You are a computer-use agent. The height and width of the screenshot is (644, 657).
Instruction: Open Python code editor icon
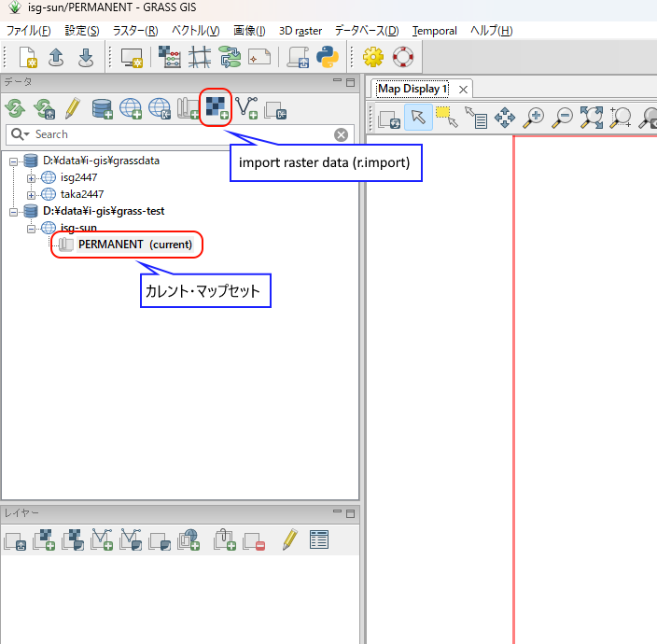point(328,57)
